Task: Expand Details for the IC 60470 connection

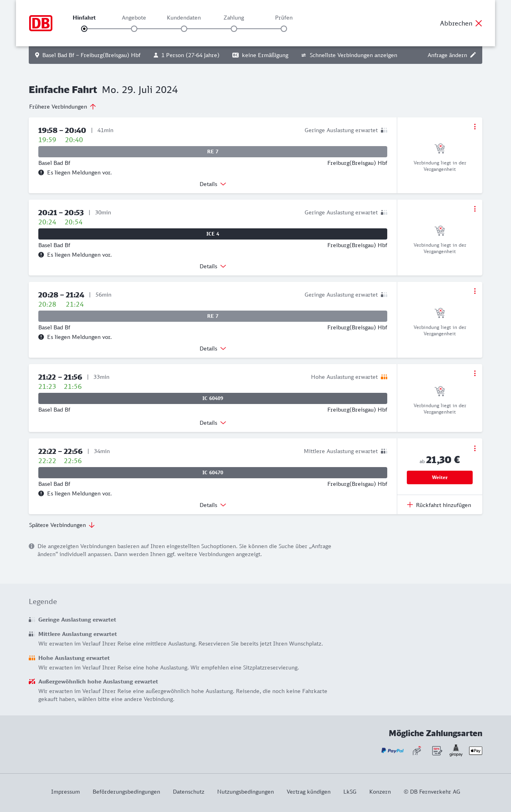Action: pyautogui.click(x=213, y=505)
